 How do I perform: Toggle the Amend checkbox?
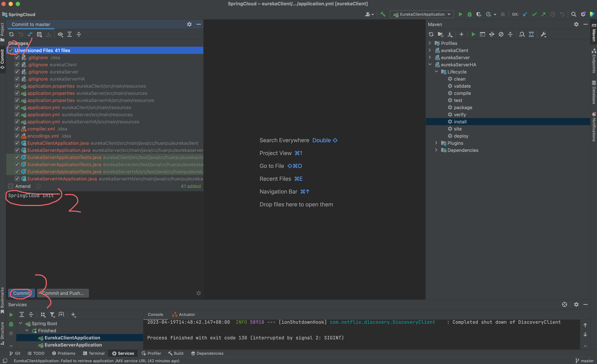[x=11, y=186]
